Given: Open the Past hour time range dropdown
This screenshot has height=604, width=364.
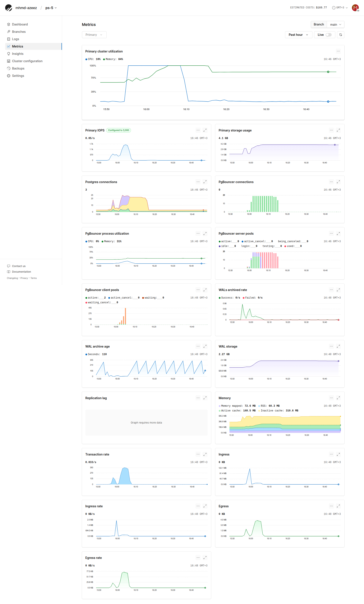Looking at the screenshot, I should (x=298, y=35).
